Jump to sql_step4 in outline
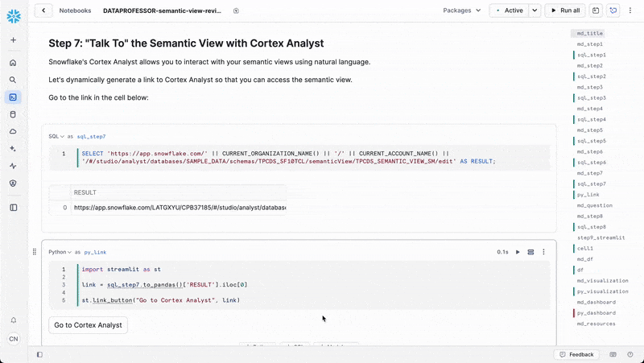This screenshot has height=363, width=644. 592,119
